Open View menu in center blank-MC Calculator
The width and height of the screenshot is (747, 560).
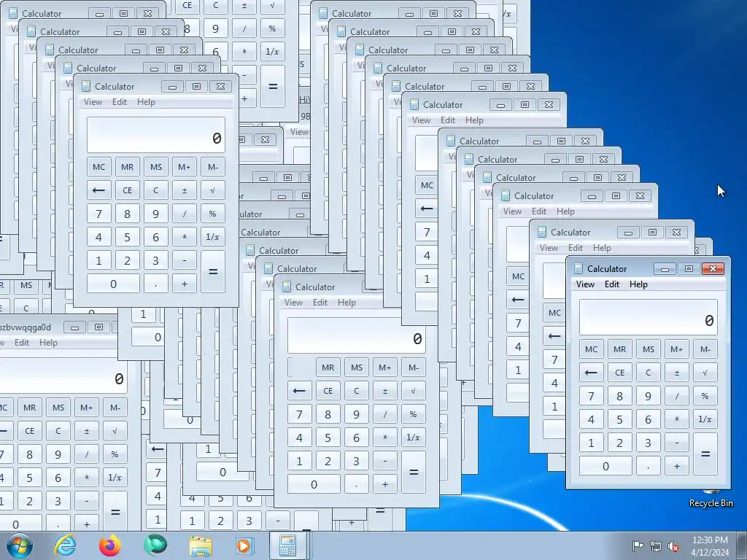coord(293,303)
